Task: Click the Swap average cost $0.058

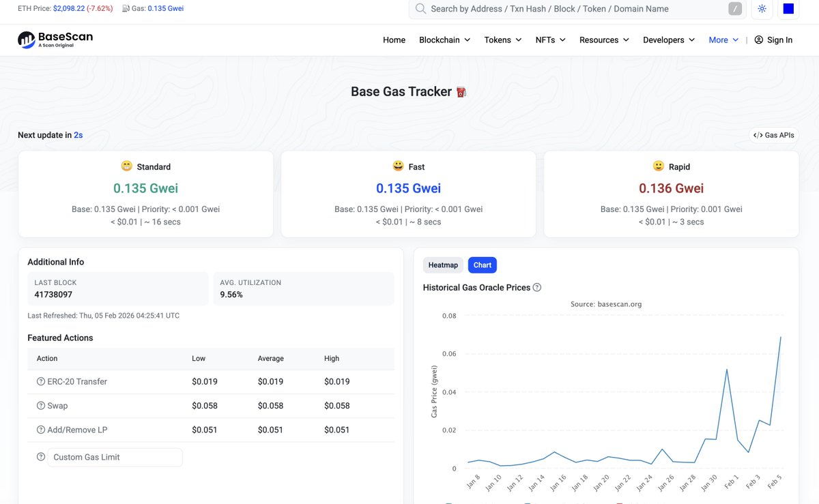Action: point(271,406)
